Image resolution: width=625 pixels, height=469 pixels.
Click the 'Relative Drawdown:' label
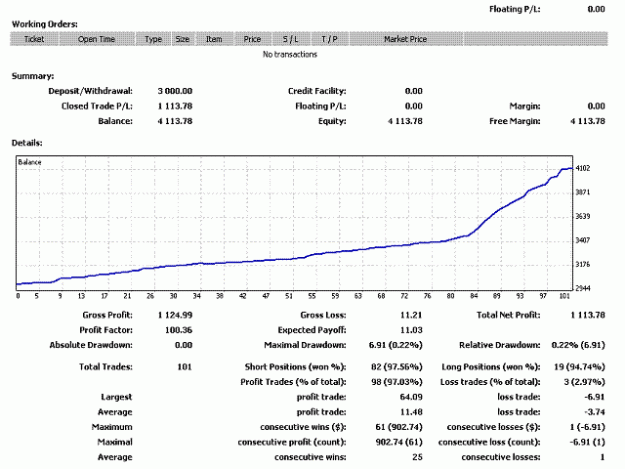pos(499,345)
